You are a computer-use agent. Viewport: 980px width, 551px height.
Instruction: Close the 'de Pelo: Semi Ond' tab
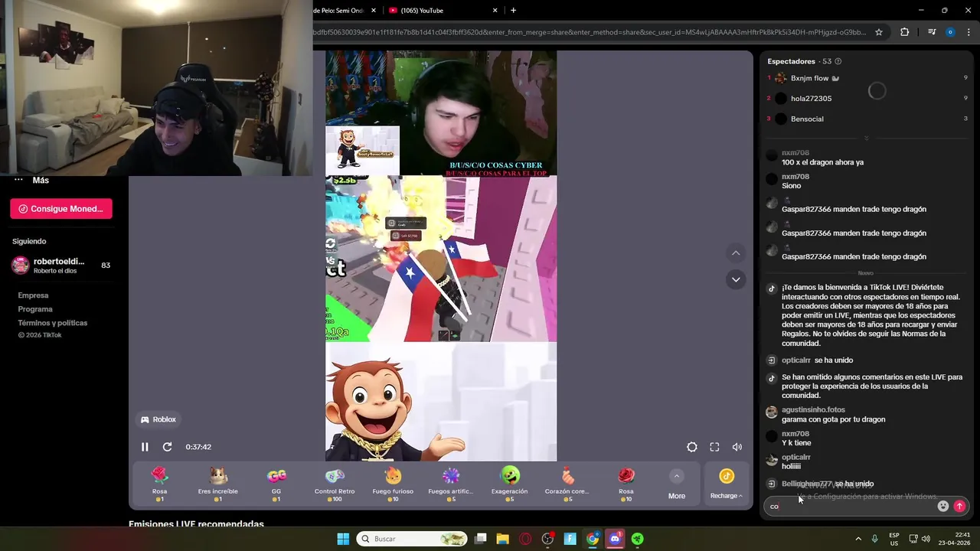(373, 11)
